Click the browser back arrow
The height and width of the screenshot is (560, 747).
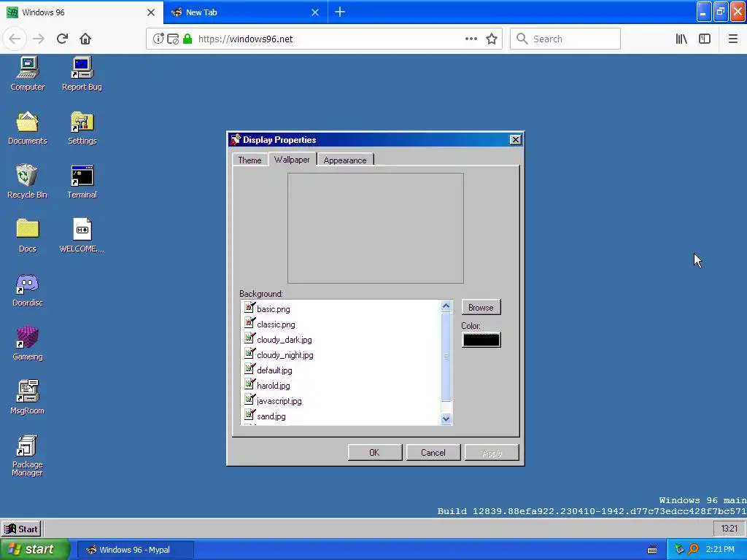(15, 39)
